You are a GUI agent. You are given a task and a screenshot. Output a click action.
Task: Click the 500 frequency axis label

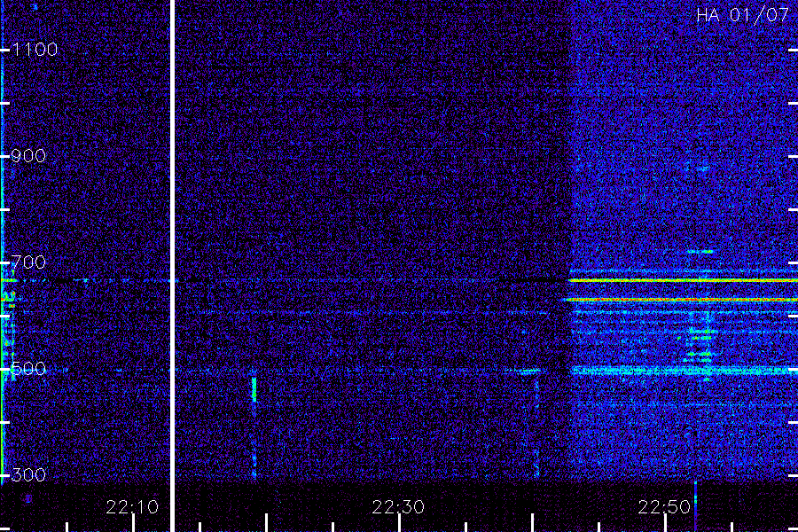28,369
